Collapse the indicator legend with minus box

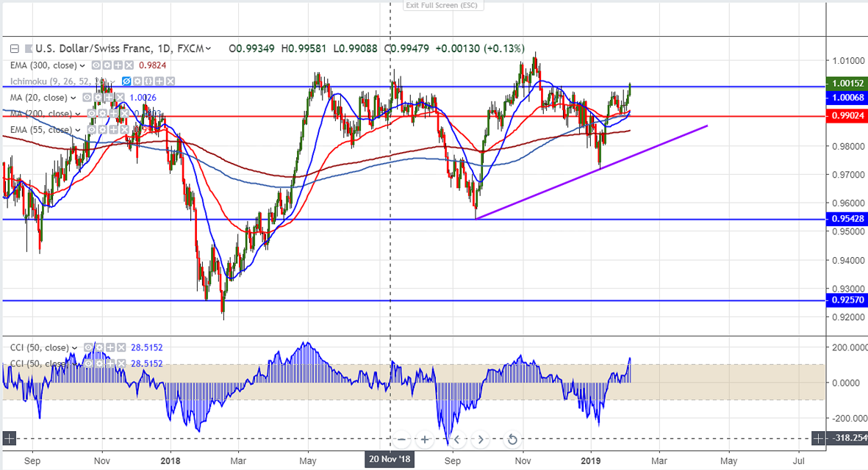click(x=15, y=48)
